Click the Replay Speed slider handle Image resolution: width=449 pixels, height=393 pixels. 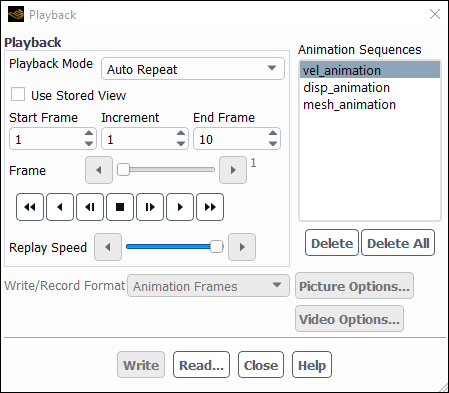[x=216, y=247]
